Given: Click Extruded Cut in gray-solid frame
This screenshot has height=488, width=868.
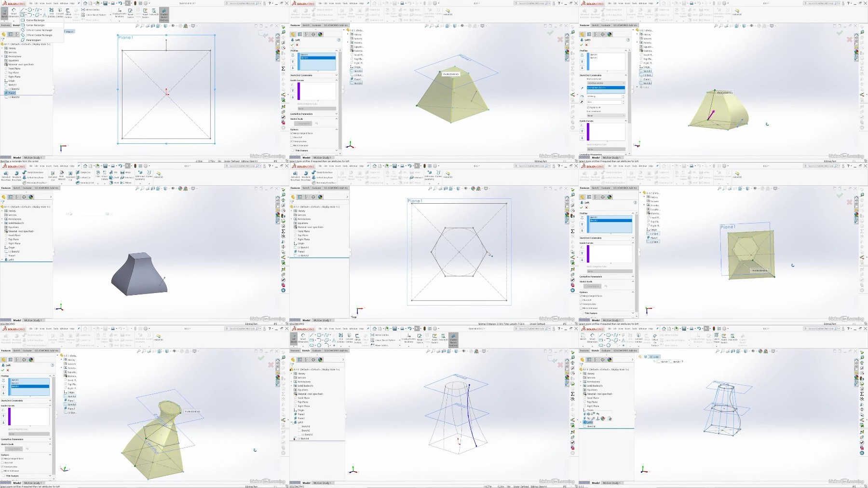Looking at the screenshot, I should [53, 177].
